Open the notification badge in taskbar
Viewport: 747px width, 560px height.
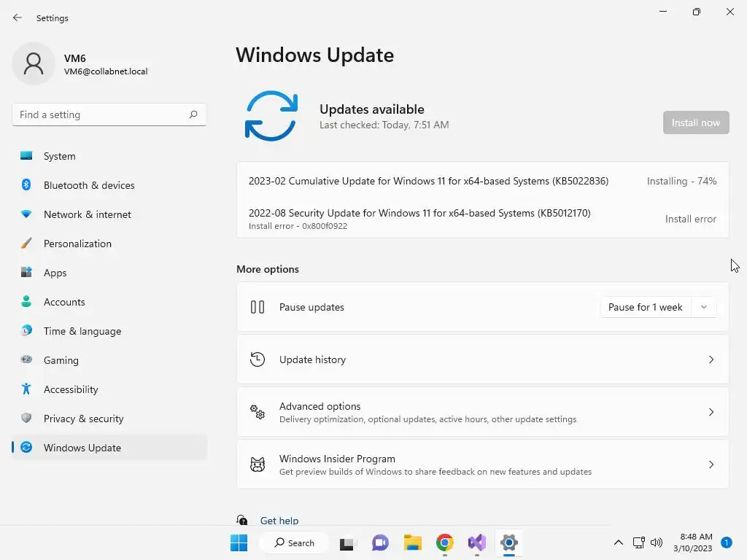(x=727, y=542)
